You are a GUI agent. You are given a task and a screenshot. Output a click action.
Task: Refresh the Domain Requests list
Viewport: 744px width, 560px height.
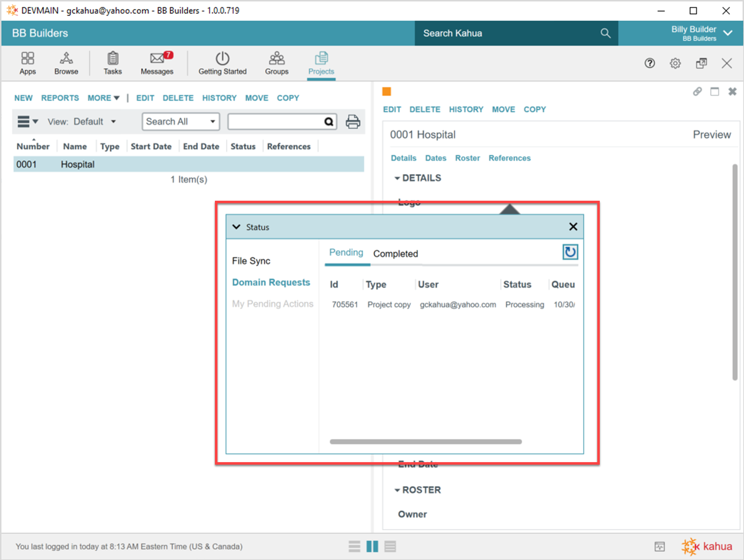click(570, 252)
